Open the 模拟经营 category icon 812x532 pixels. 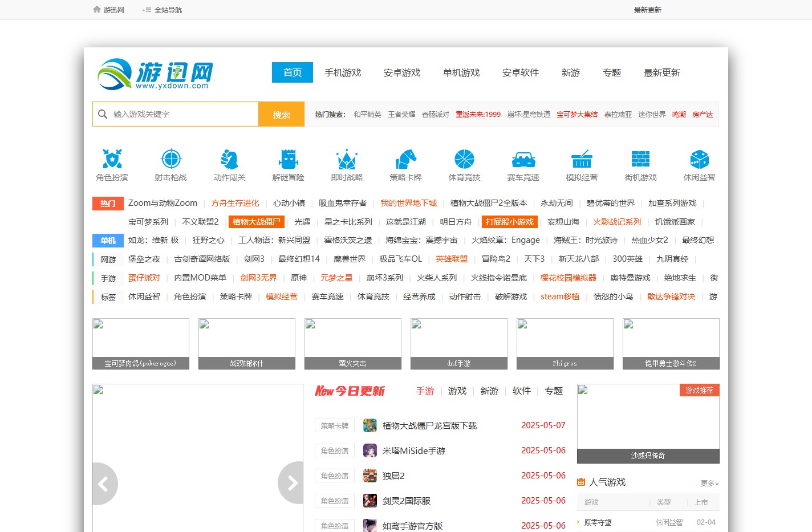click(x=582, y=159)
